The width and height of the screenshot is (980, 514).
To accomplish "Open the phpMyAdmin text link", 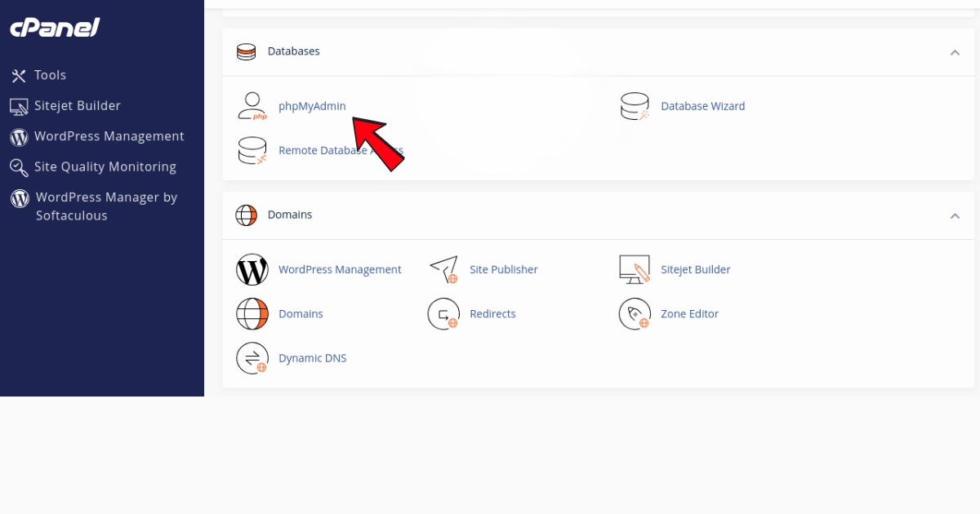I will click(312, 106).
